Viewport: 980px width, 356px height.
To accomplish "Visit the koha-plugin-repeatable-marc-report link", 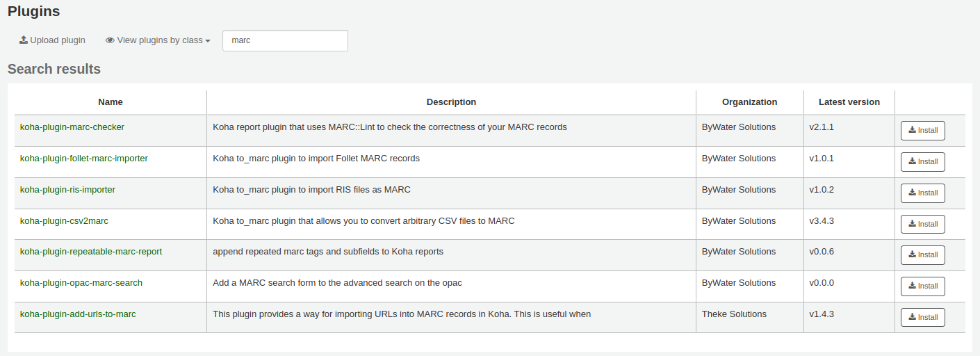I will click(x=91, y=252).
